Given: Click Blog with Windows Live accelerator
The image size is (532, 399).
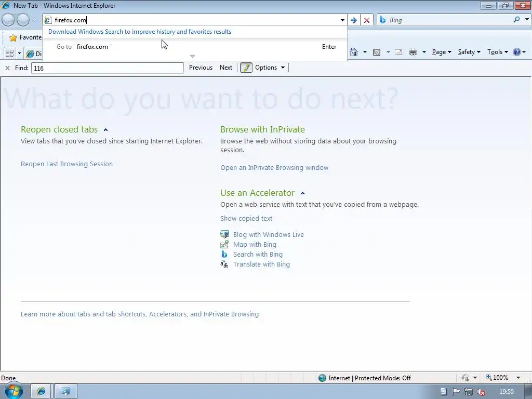Looking at the screenshot, I should pos(269,234).
